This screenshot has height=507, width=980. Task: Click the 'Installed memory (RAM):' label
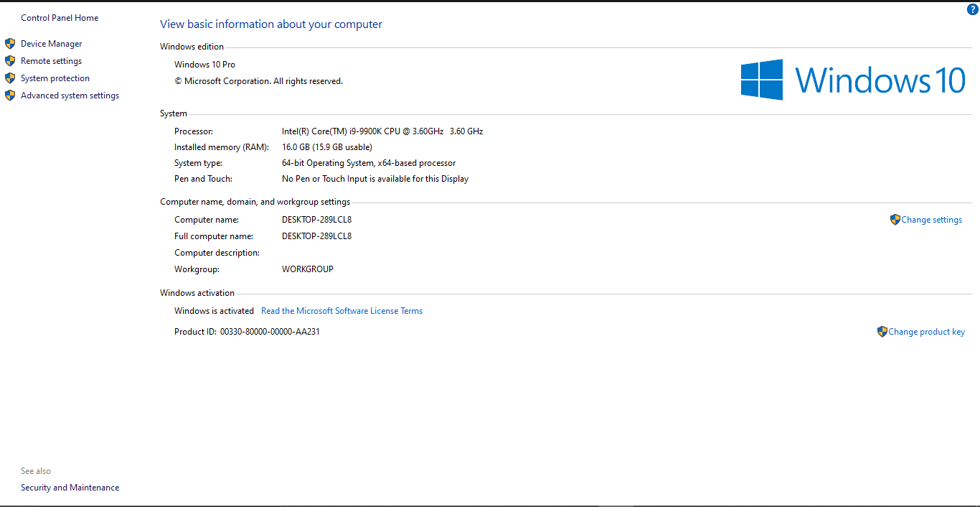[222, 147]
